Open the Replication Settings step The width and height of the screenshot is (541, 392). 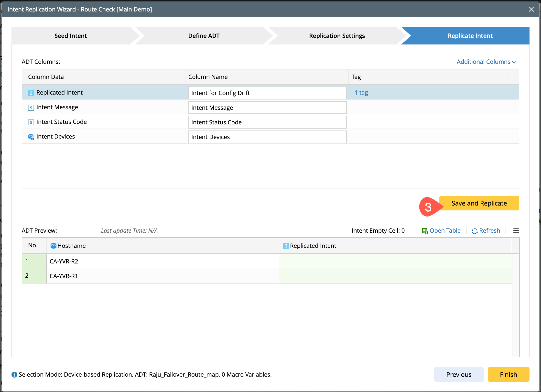[x=337, y=36]
